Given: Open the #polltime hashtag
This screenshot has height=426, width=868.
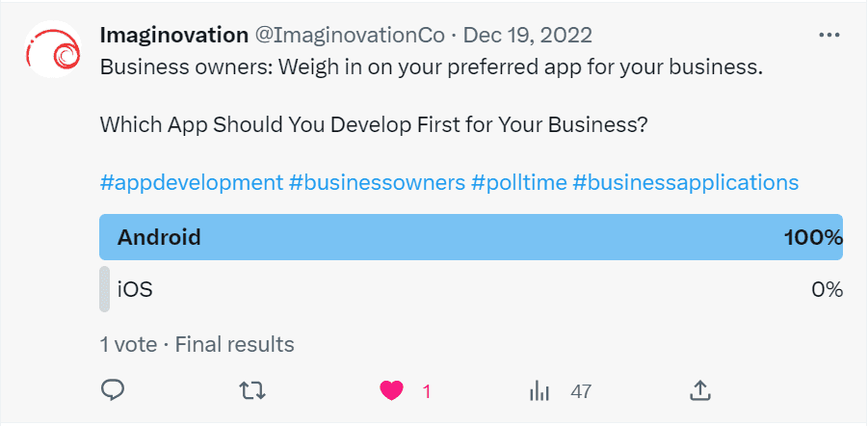Looking at the screenshot, I should click(518, 182).
